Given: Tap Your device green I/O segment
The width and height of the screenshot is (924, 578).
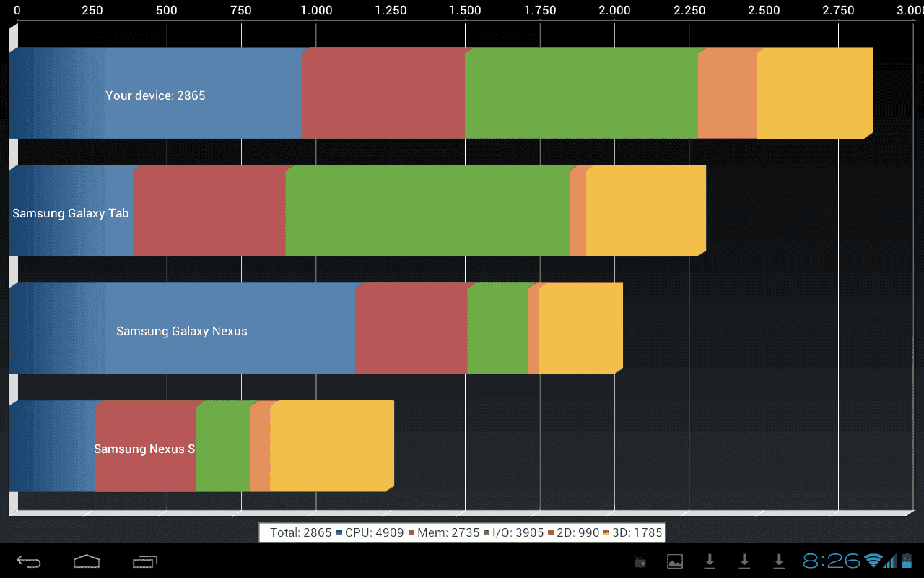Looking at the screenshot, I should click(x=581, y=93).
